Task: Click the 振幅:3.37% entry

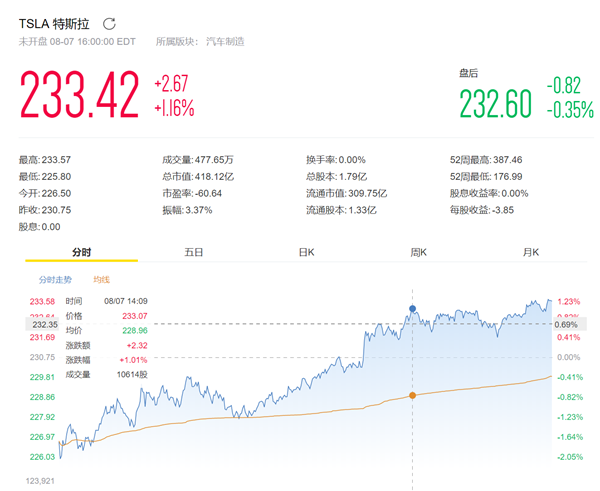Action: coord(187,210)
